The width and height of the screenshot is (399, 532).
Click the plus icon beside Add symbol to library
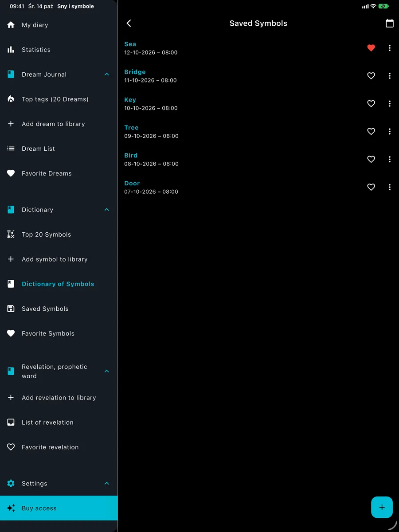(x=11, y=259)
